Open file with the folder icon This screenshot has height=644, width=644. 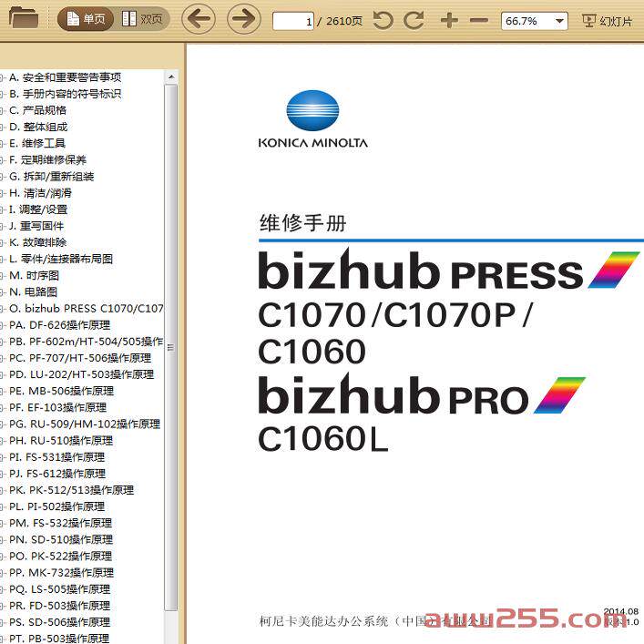tap(24, 18)
